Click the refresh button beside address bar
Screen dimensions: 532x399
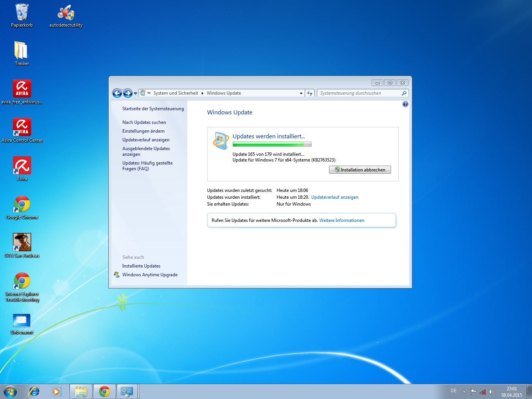(310, 93)
